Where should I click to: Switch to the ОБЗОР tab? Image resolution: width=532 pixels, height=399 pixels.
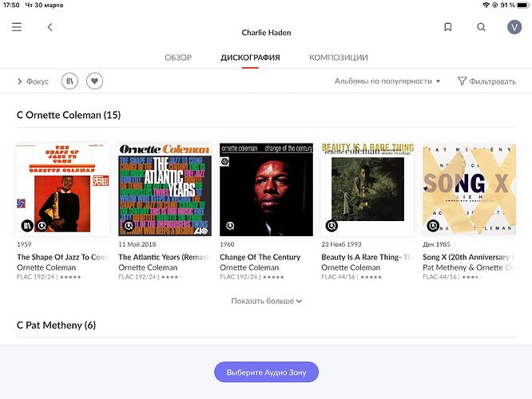pyautogui.click(x=178, y=57)
